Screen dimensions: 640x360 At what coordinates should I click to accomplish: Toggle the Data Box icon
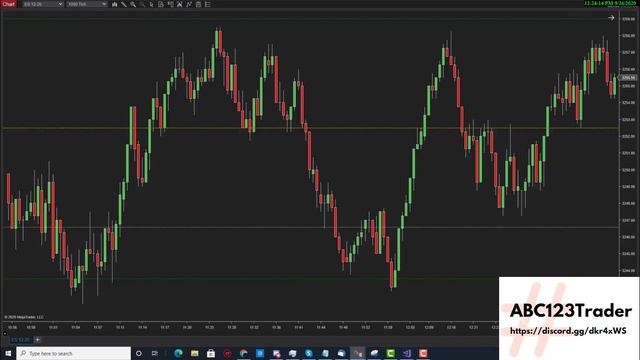pos(161,4)
